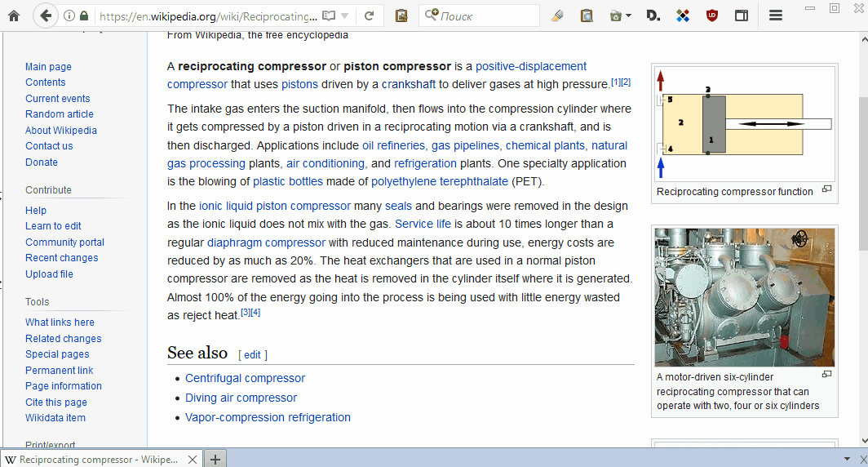This screenshot has width=868, height=467.
Task: Follow the pistons link
Action: pos(299,84)
